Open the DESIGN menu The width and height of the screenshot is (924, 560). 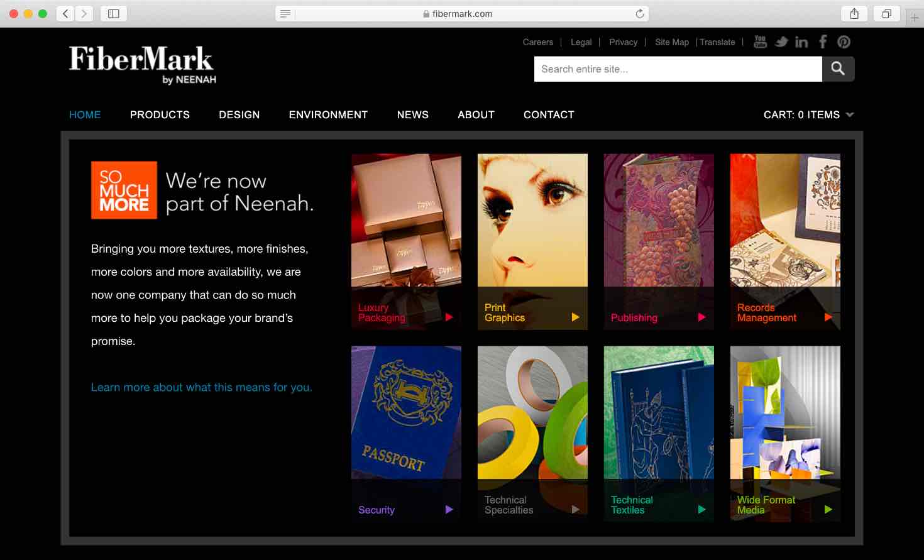click(239, 115)
